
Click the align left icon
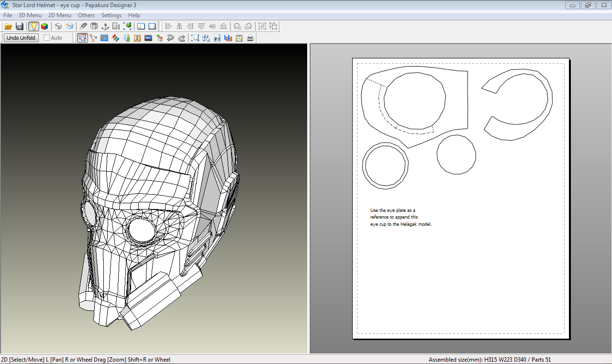coord(168,26)
